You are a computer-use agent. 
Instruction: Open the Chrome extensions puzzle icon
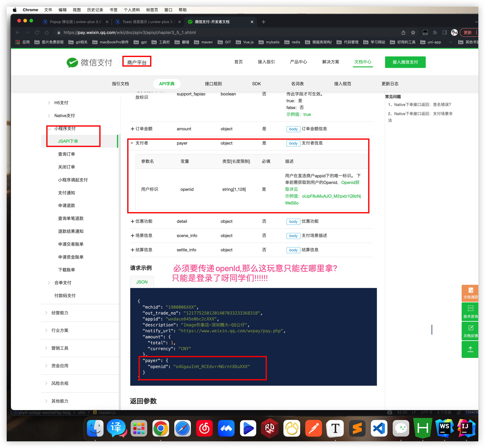[x=435, y=32]
